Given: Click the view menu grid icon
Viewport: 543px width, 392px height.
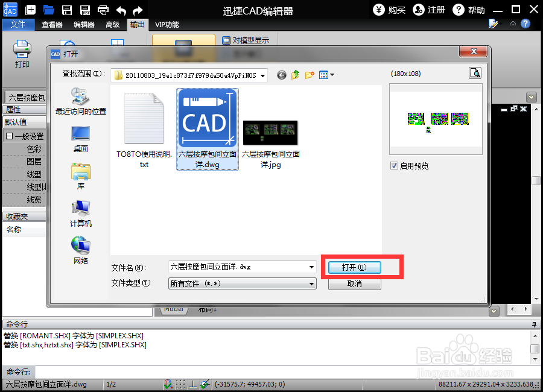Looking at the screenshot, I should point(323,75).
